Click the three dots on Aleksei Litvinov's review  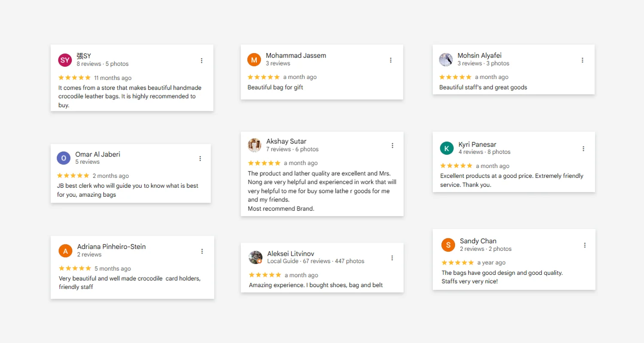pos(392,258)
